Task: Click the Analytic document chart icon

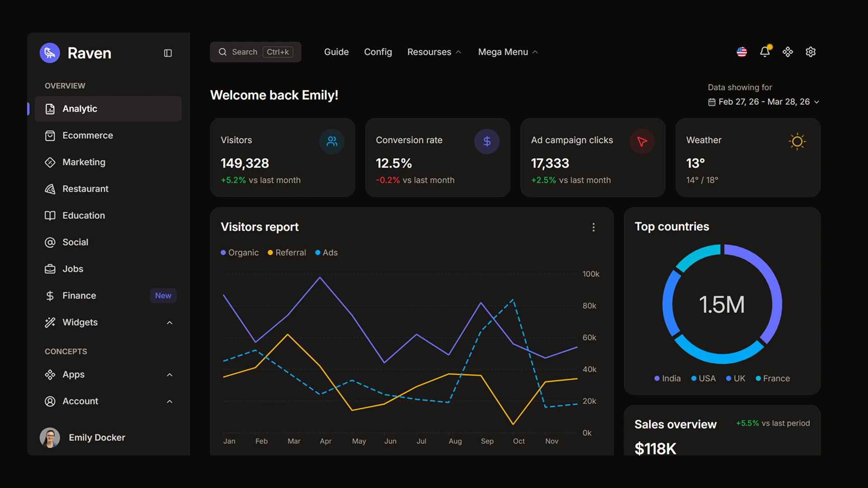Action: coord(50,109)
